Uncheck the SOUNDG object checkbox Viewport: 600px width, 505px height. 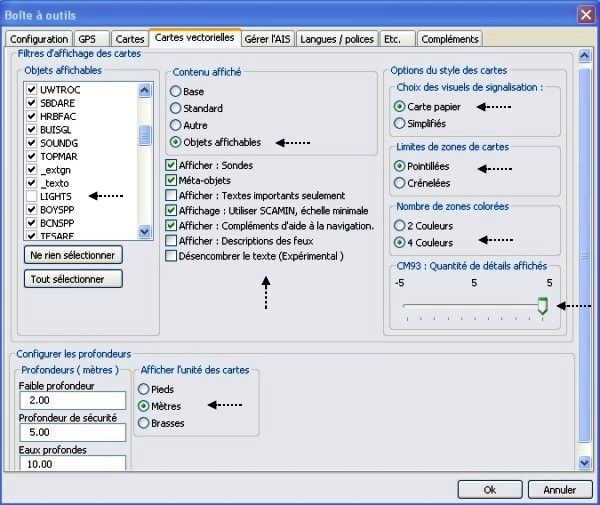(x=32, y=144)
